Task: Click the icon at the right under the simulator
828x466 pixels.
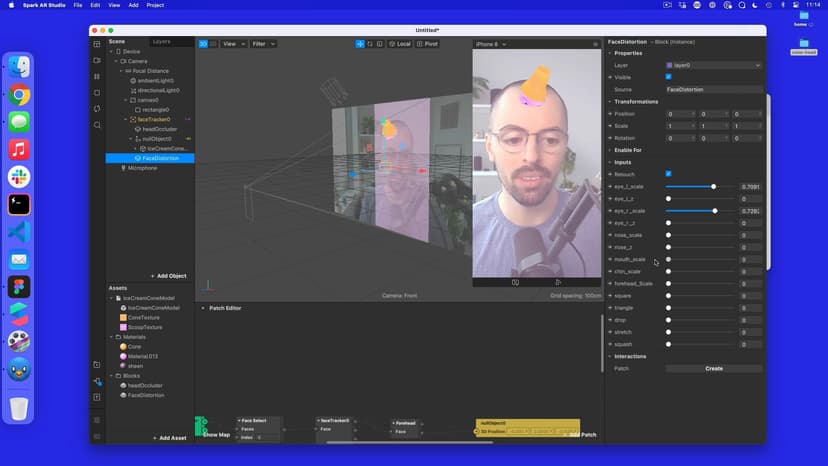Action: click(x=558, y=283)
